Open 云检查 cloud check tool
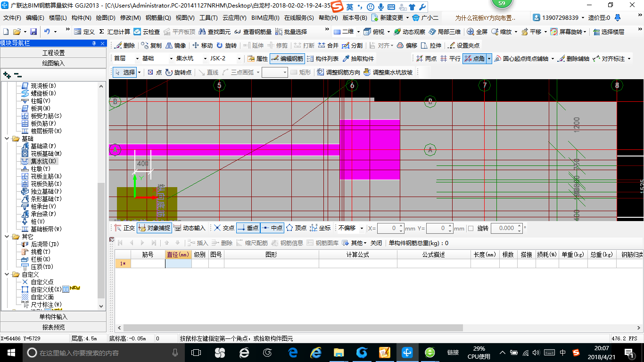 [147, 32]
